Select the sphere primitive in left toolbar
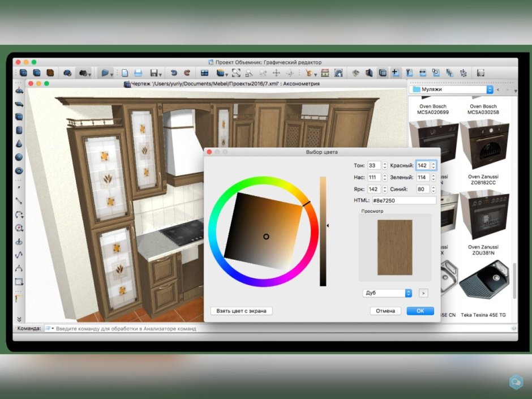 point(19,157)
